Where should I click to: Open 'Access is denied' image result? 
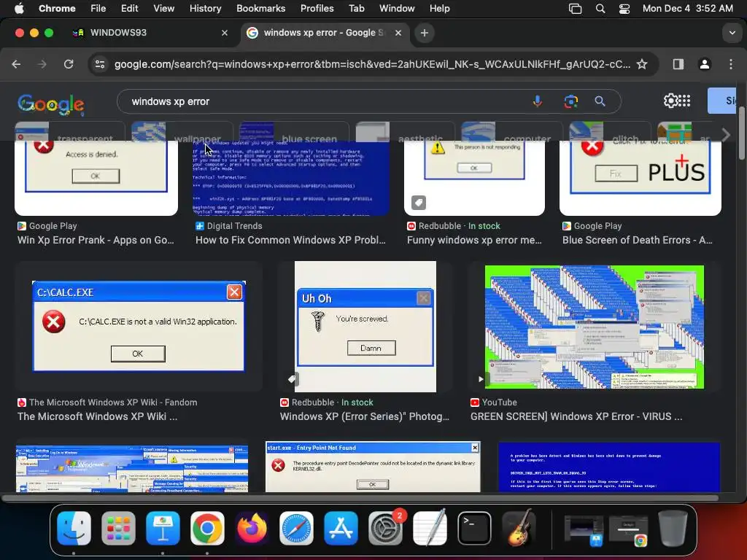(96, 178)
